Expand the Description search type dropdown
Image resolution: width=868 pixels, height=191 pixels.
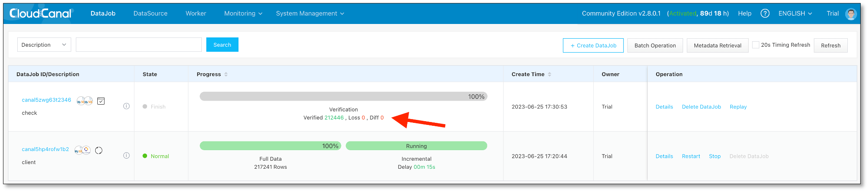click(44, 45)
